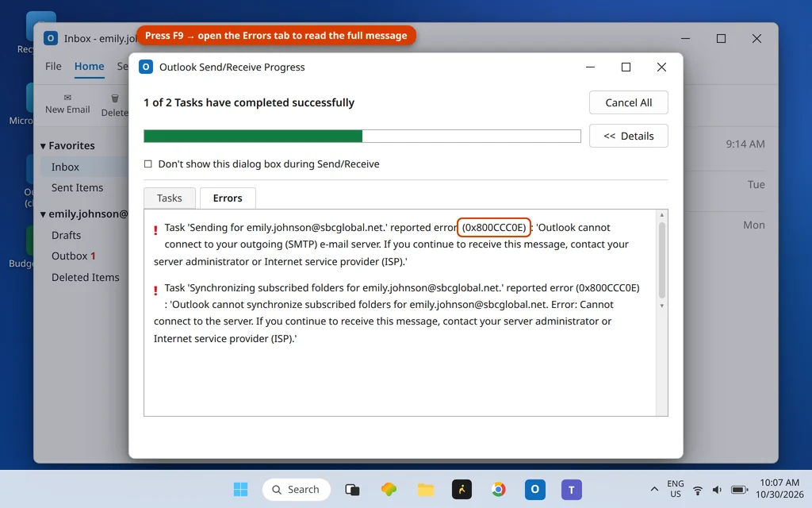Toggle Don't show this dialog box checkbox
The width and height of the screenshot is (812, 508).
click(148, 164)
